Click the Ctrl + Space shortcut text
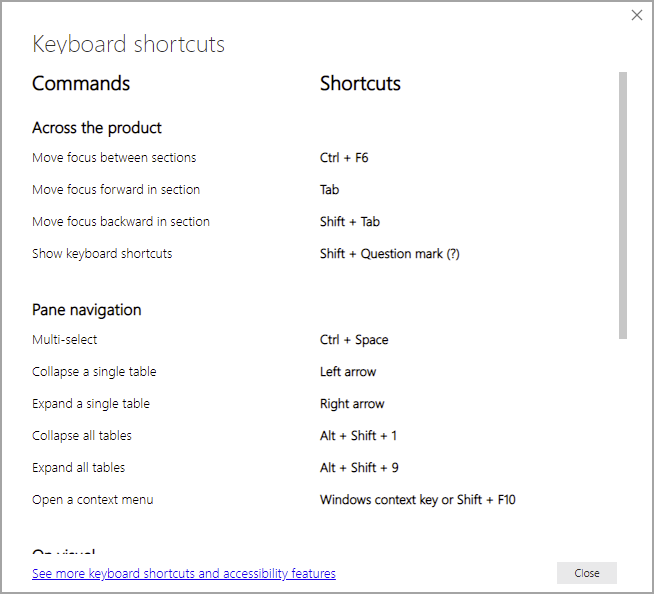Viewport: 654px width, 594px height. (354, 340)
